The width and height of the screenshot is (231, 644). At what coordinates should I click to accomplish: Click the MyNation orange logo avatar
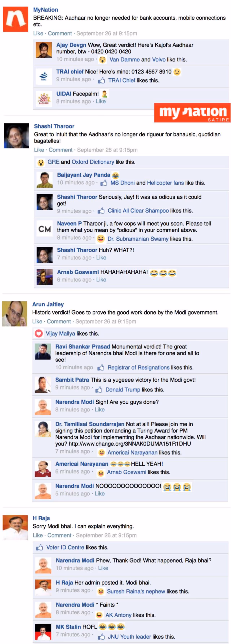tap(16, 19)
